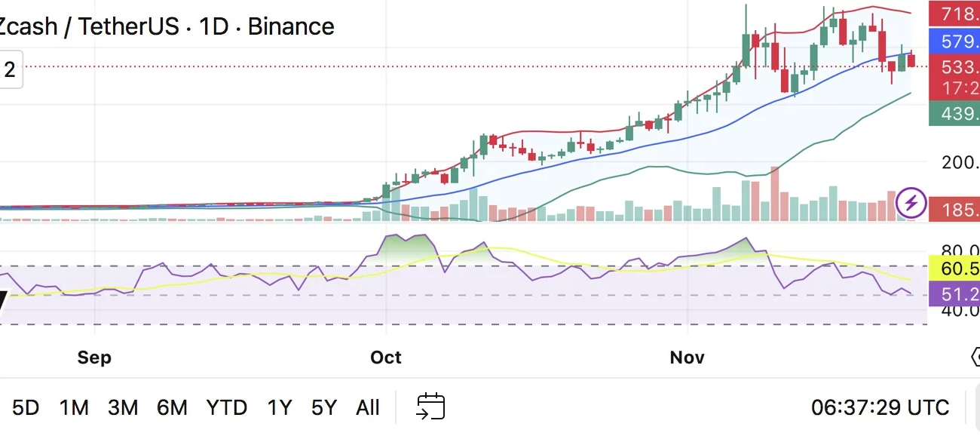
Task: Click the blue 579 basis price label
Action: click(954, 41)
